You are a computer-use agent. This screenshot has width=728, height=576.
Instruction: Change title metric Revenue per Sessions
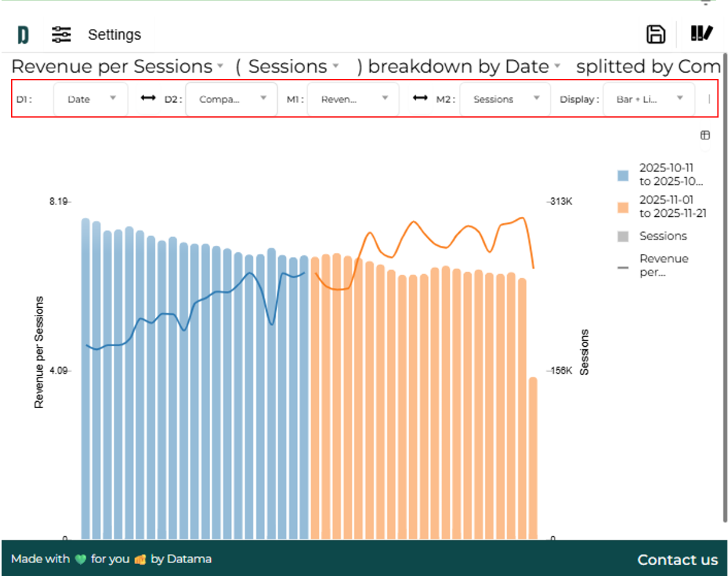click(117, 67)
